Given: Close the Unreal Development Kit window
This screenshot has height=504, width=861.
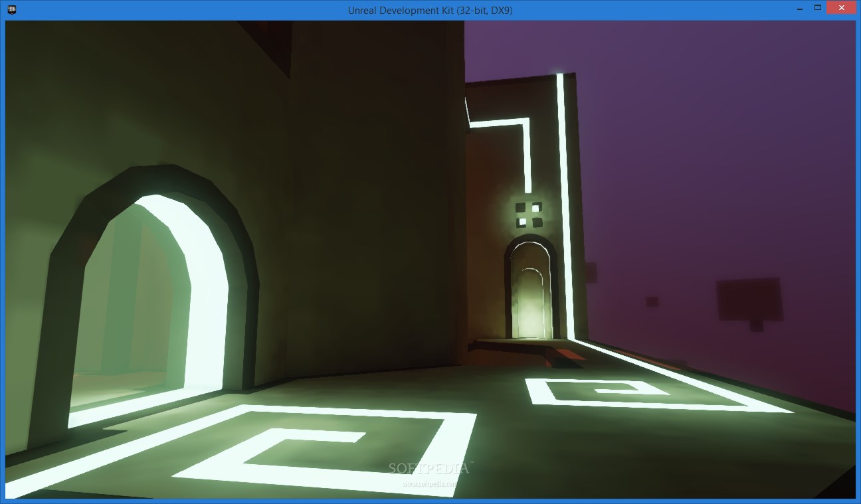Looking at the screenshot, I should click(841, 7).
